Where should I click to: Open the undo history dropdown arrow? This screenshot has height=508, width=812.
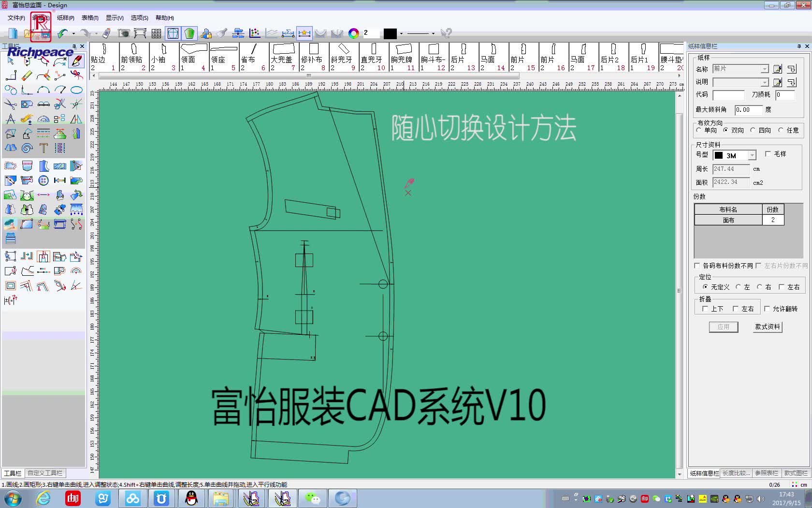pyautogui.click(x=73, y=33)
